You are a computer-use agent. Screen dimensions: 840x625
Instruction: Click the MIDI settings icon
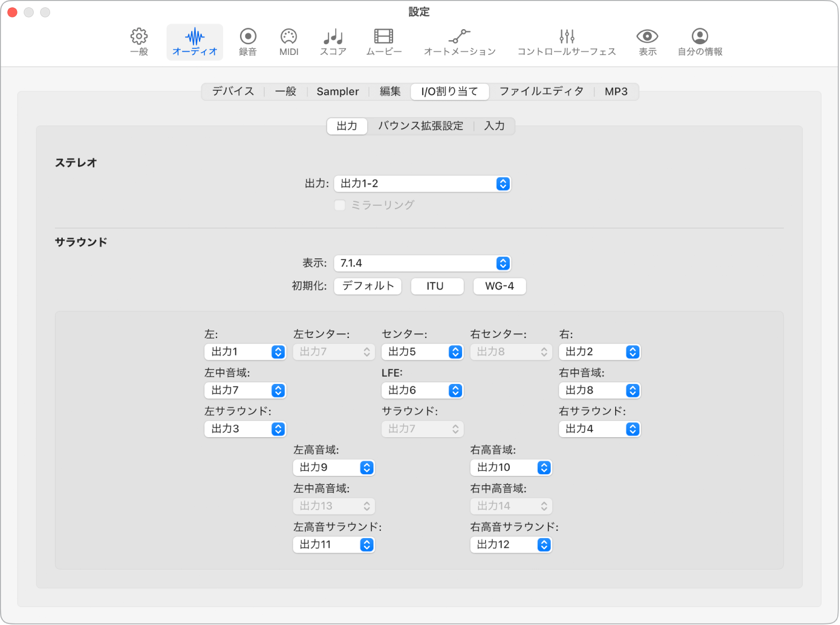point(288,41)
